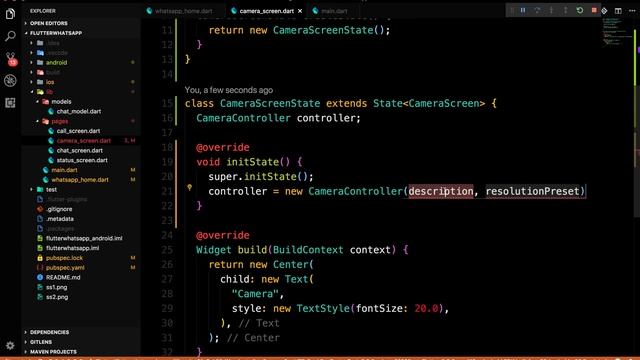Image resolution: width=640 pixels, height=360 pixels.
Task: Click the highlighted description parameter on line 21
Action: [441, 191]
